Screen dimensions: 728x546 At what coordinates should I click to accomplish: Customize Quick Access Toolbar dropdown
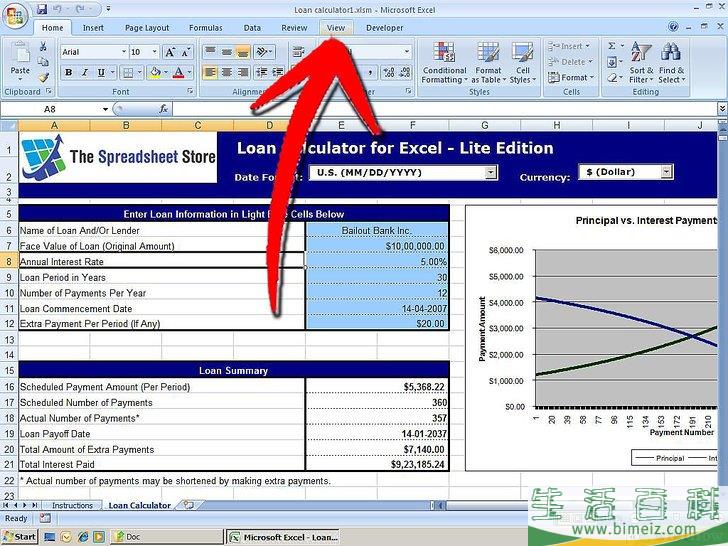108,9
